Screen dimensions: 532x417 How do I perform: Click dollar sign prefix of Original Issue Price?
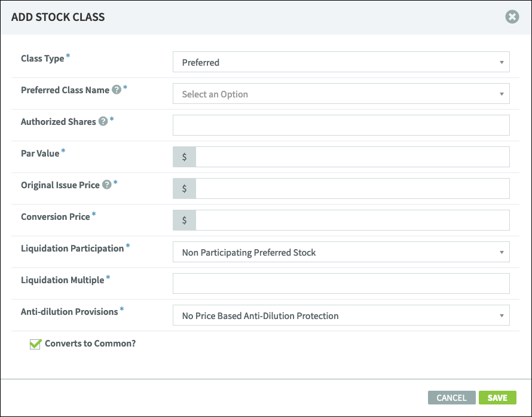click(184, 189)
